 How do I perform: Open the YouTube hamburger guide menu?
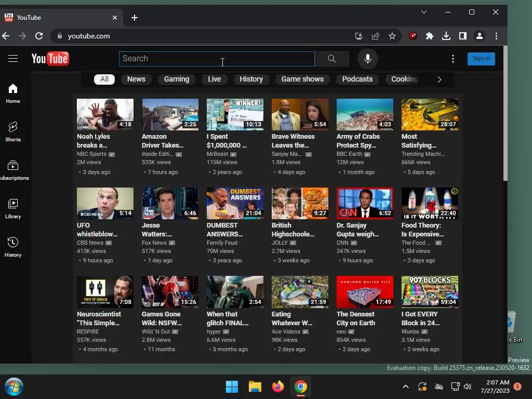(13, 59)
